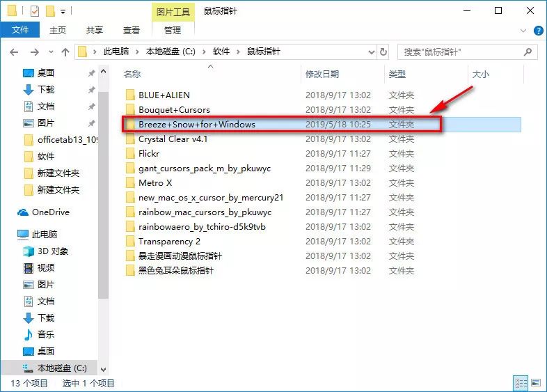
Task: Go up one folder level
Action: (x=65, y=52)
